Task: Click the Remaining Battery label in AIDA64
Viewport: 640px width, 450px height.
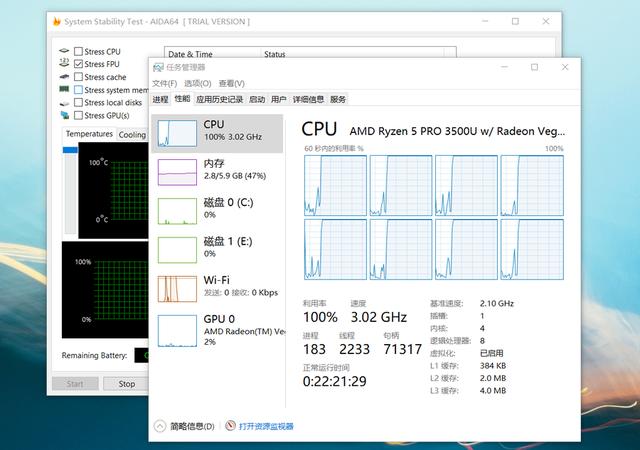Action: [x=94, y=355]
